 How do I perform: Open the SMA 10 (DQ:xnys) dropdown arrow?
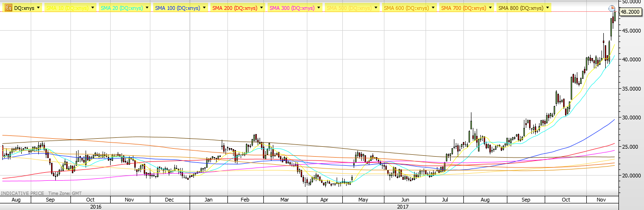pos(94,8)
